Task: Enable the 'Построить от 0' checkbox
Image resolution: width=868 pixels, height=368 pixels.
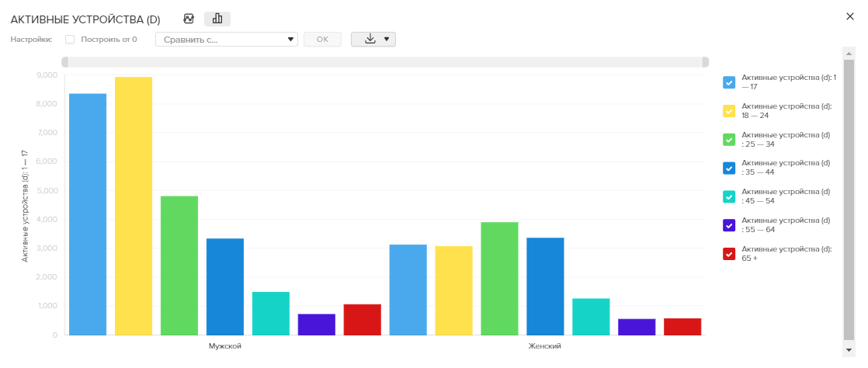Action: (x=70, y=39)
